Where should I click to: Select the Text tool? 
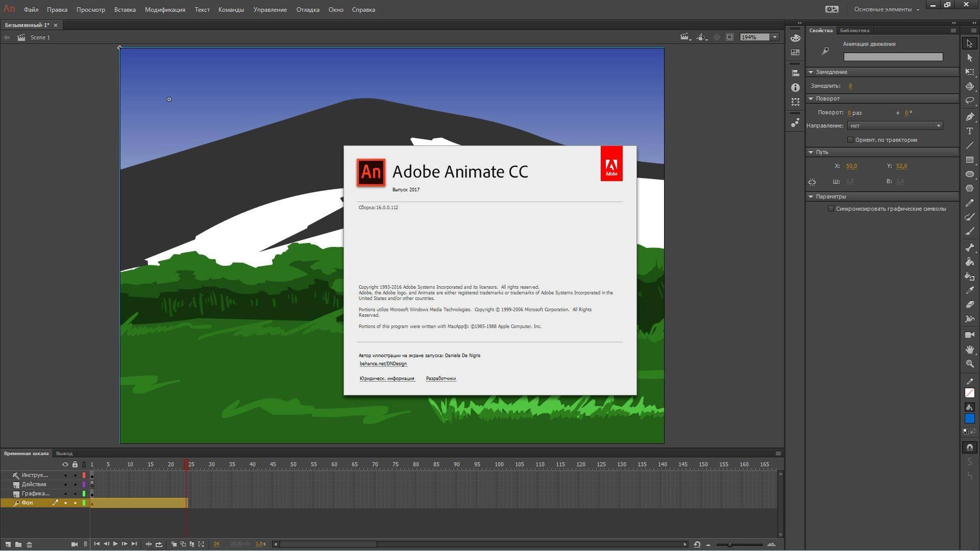[x=969, y=131]
